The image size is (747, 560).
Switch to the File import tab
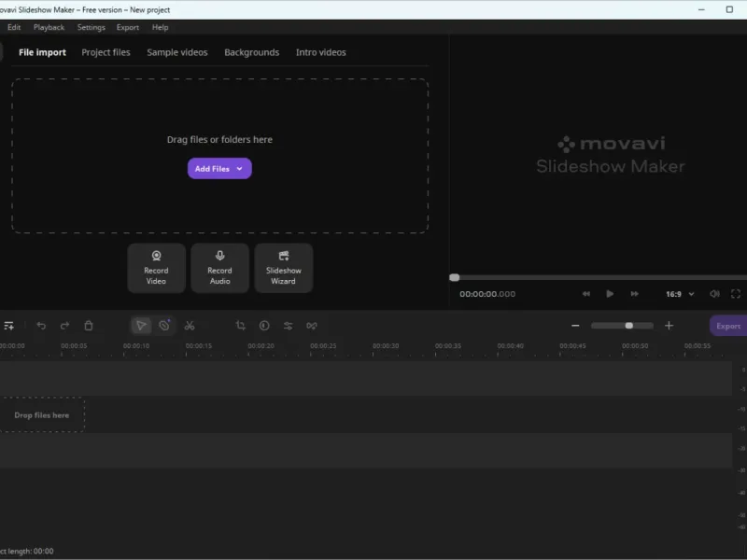pos(42,52)
